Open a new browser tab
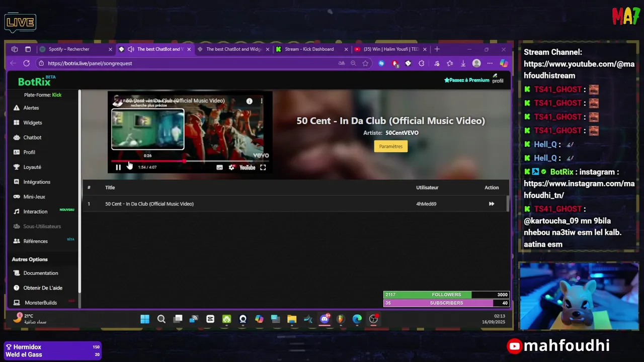 [437, 49]
